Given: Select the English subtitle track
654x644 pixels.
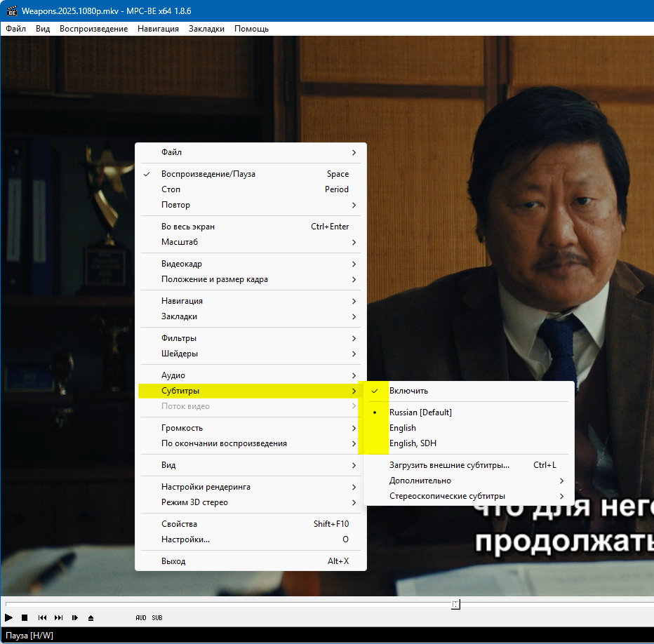Looking at the screenshot, I should [403, 428].
